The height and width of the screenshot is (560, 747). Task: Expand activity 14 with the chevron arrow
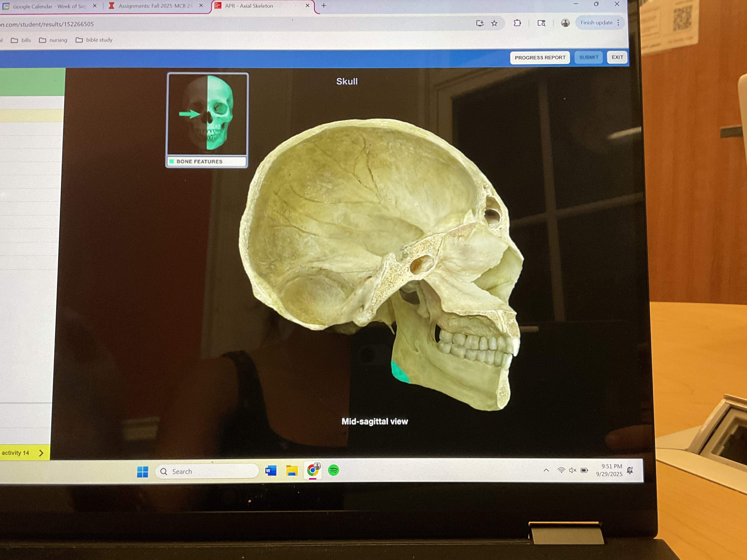[x=41, y=453]
